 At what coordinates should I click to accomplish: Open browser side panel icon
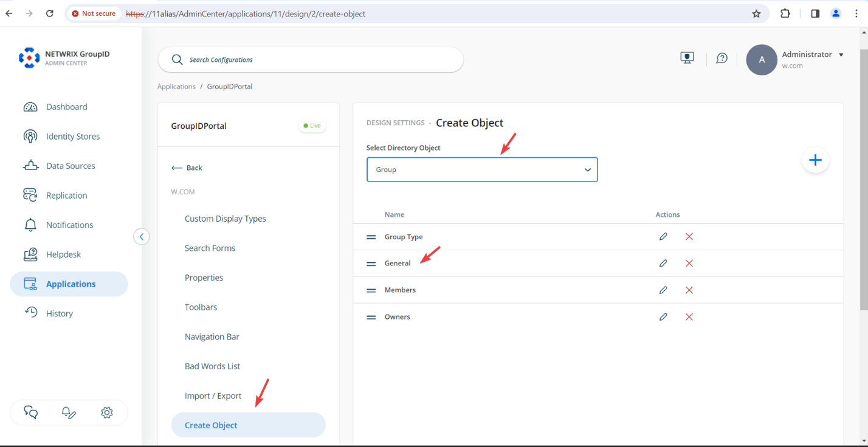click(815, 13)
